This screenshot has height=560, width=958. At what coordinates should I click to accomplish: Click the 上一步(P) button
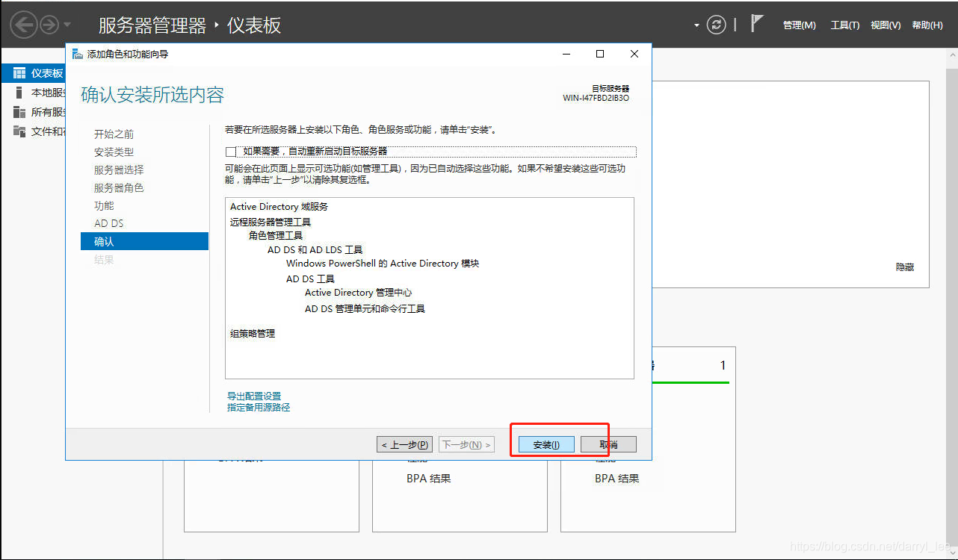pos(404,444)
